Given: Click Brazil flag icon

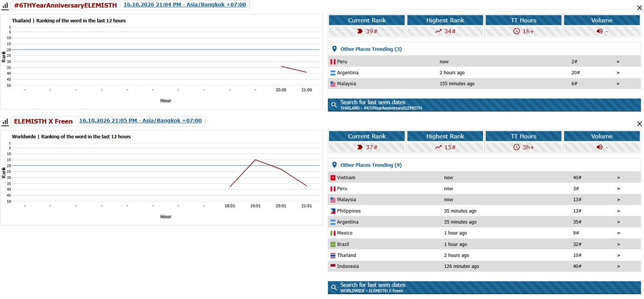Looking at the screenshot, I should coord(333,244).
